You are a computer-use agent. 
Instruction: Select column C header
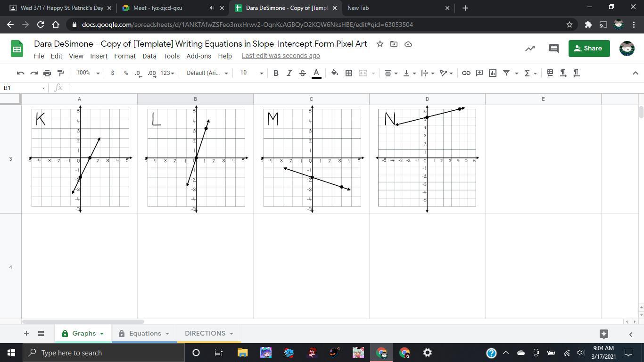[311, 99]
